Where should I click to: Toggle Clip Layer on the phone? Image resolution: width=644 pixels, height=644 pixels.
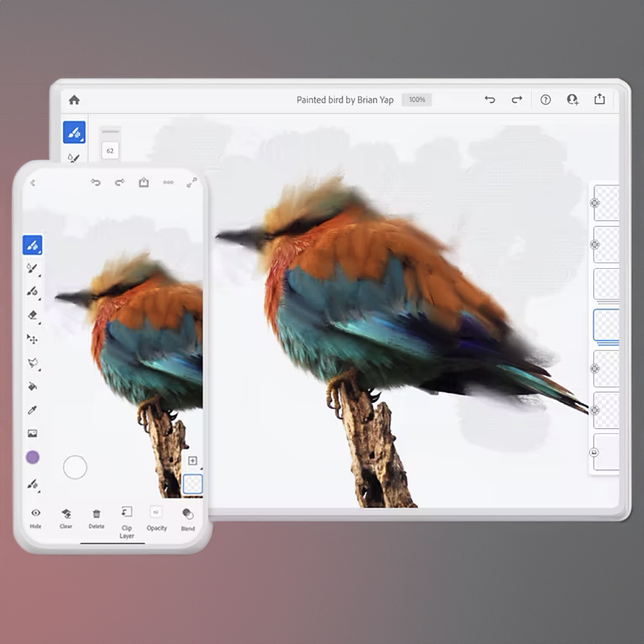point(126,523)
